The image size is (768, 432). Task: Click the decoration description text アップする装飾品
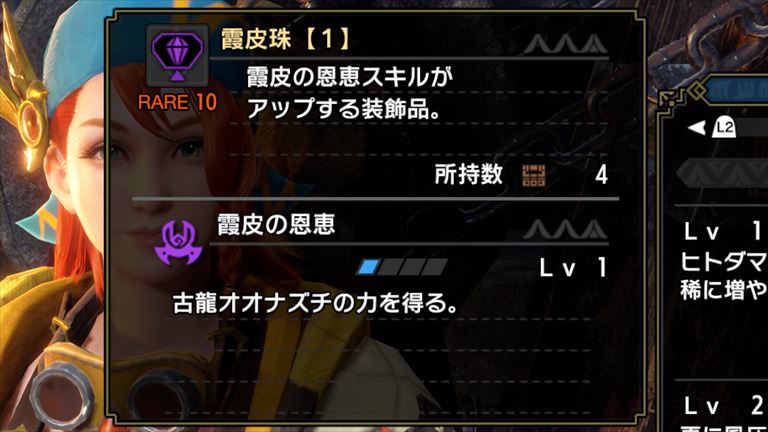(343, 109)
